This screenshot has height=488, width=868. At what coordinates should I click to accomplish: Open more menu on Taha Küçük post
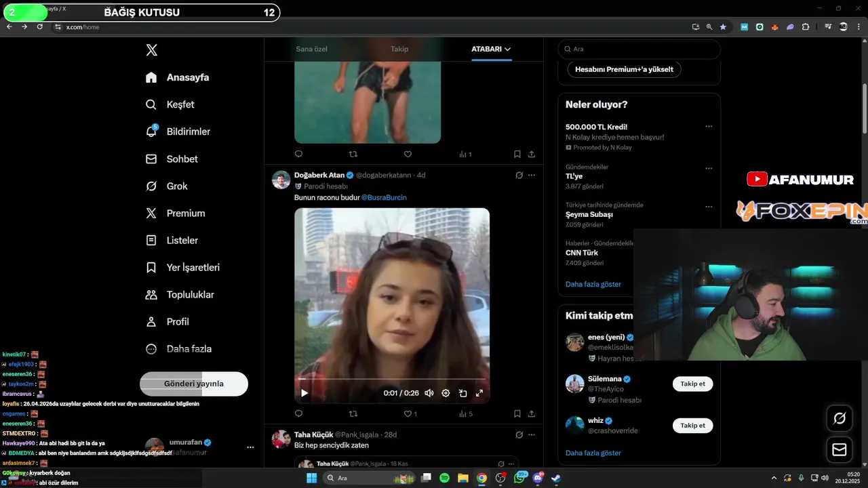(x=532, y=434)
